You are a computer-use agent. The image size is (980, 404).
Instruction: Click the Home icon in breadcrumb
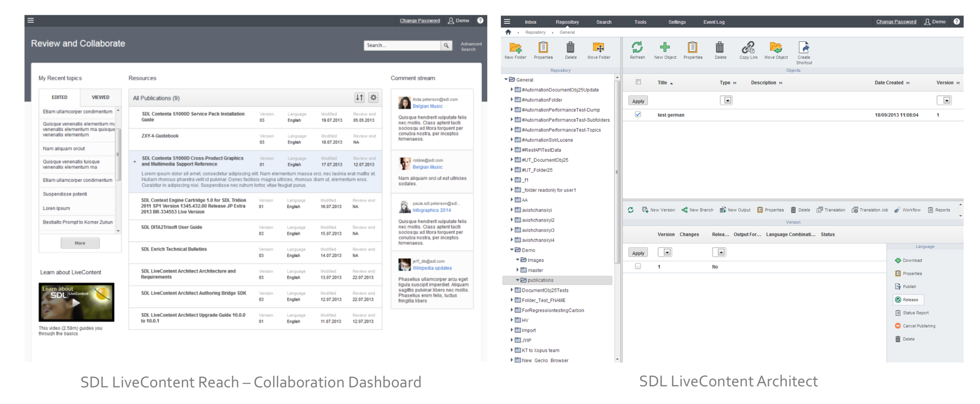pos(508,32)
